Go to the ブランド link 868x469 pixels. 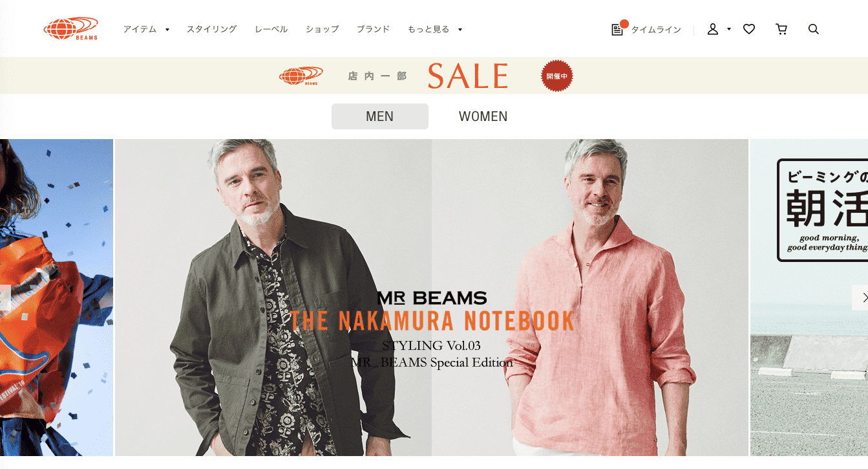point(374,29)
